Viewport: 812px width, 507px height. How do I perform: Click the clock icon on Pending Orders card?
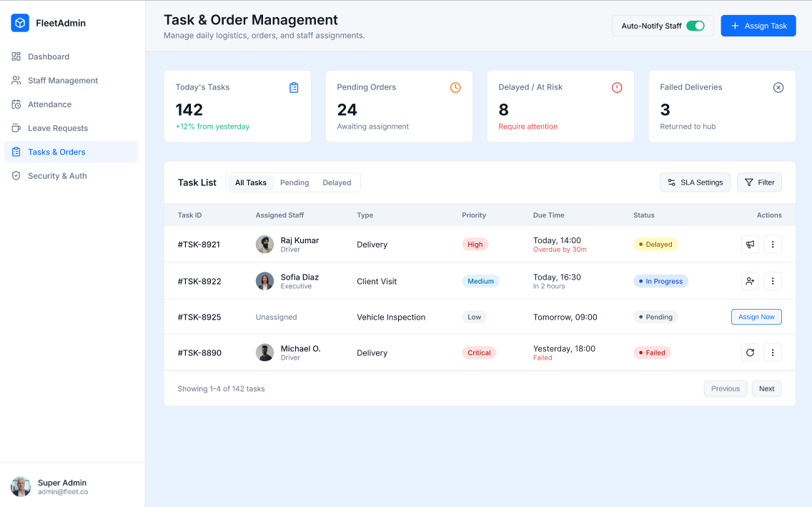coord(455,87)
